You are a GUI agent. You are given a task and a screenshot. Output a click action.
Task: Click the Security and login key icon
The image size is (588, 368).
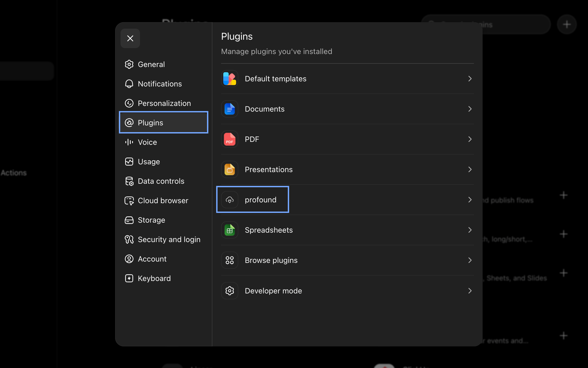tap(129, 239)
